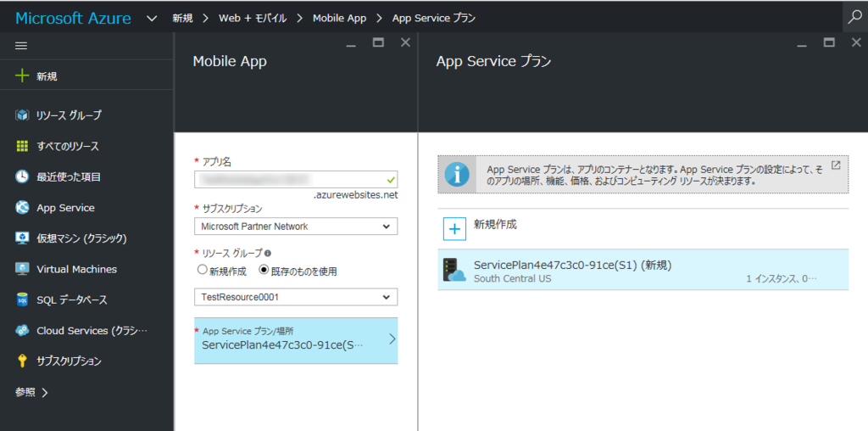
Task: Maximize the Mobile App blade
Action: (379, 42)
